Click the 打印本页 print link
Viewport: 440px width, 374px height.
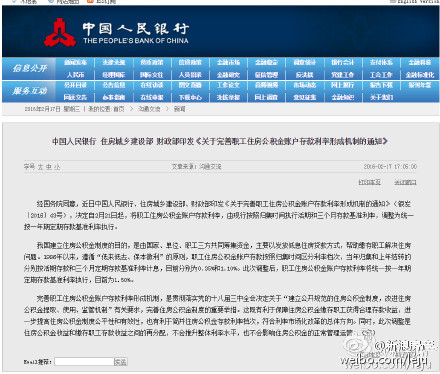369,182
